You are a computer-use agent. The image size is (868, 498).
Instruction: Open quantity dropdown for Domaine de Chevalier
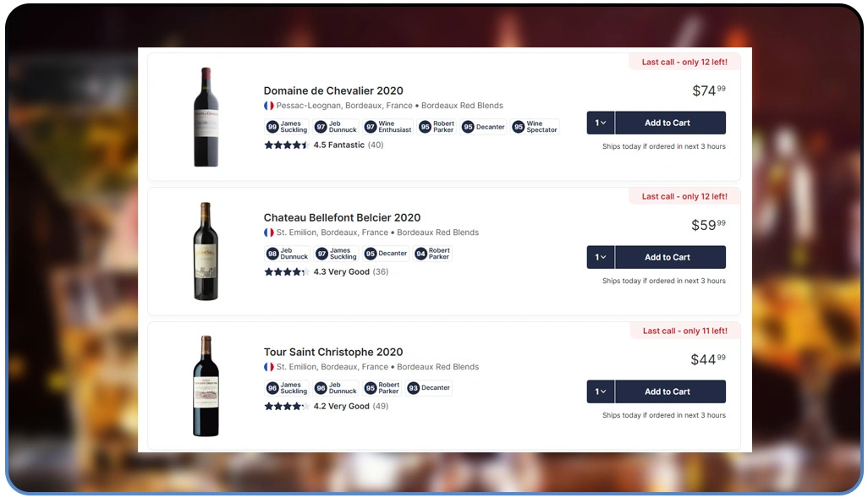click(x=601, y=123)
